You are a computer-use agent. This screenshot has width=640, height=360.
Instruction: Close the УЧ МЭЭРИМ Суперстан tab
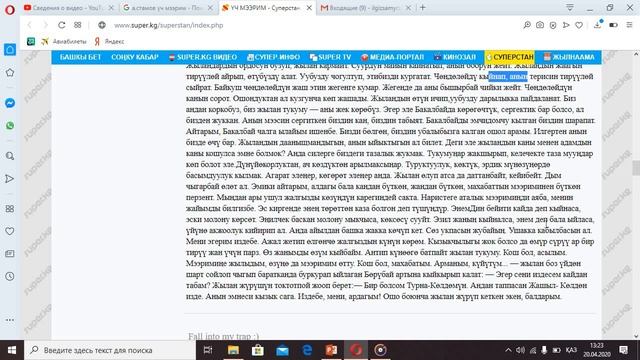309,8
